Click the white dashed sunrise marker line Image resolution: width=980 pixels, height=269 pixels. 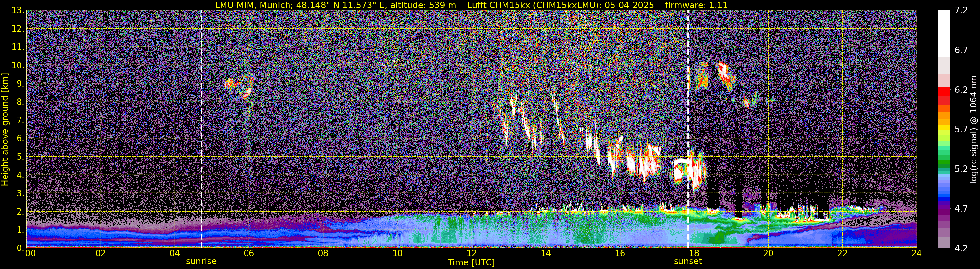point(201,129)
